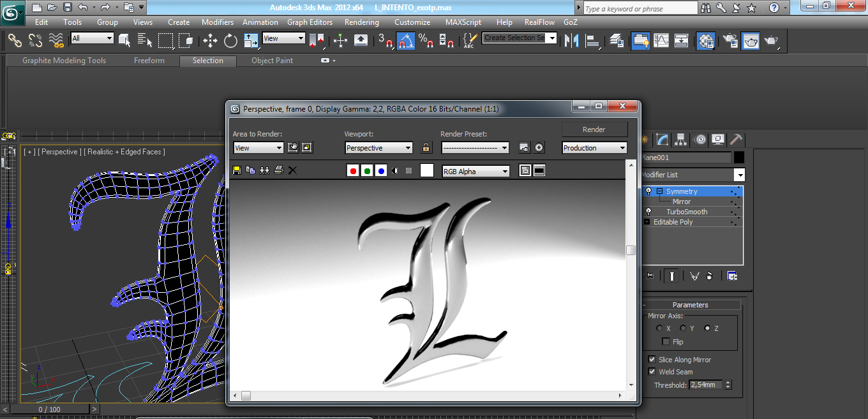868x419 pixels.
Task: Click Render Production teapot icon
Action: coord(771,40)
